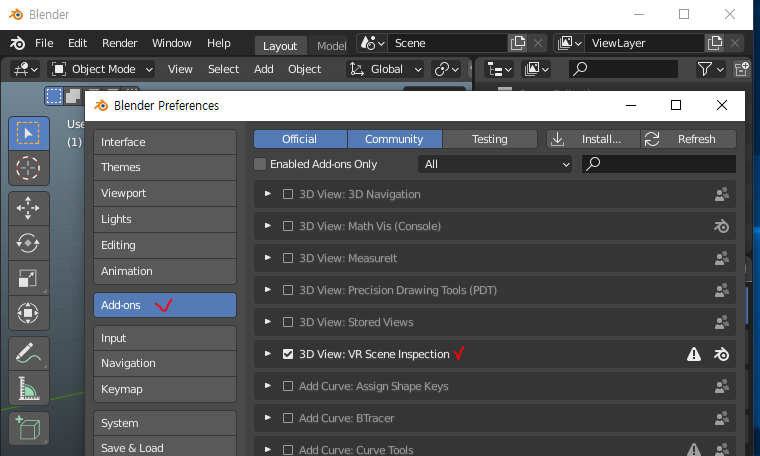
Task: Enable the MeasureIt add-on checkbox
Action: point(288,258)
